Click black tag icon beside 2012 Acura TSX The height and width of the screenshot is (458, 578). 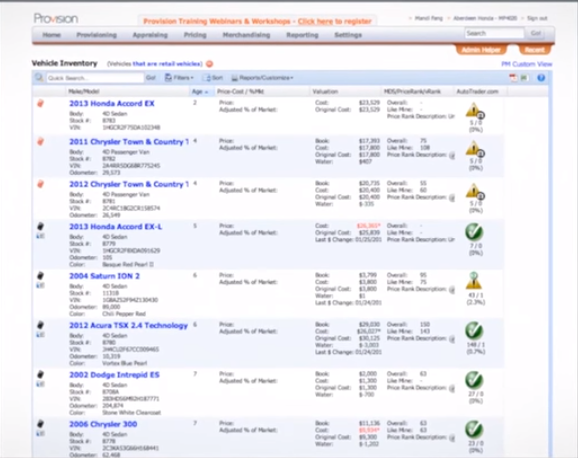click(x=41, y=325)
